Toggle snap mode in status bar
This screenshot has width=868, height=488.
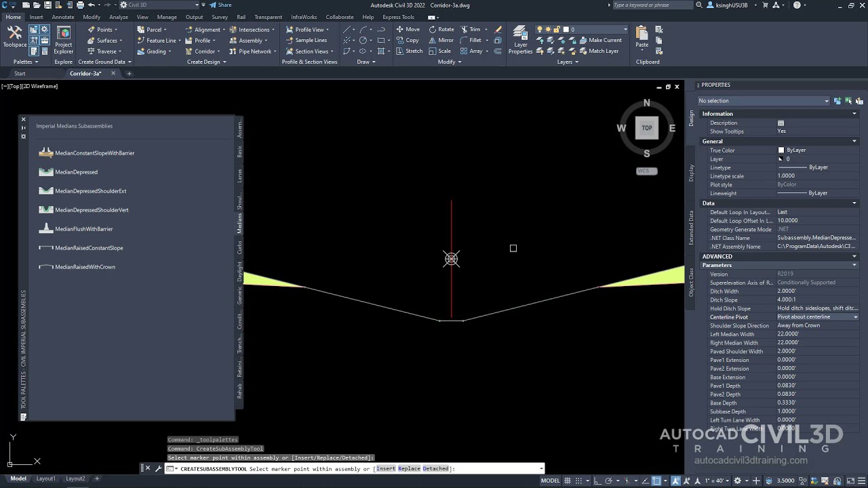tap(579, 481)
